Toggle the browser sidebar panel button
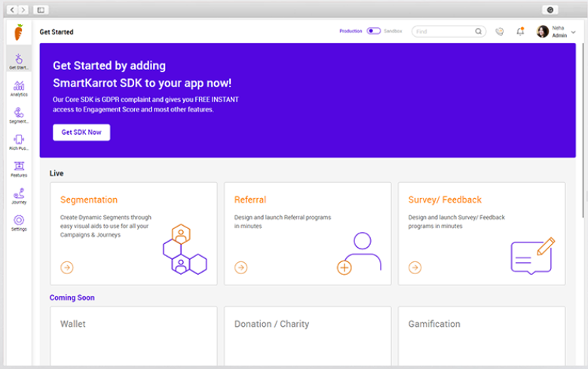 coord(41,10)
